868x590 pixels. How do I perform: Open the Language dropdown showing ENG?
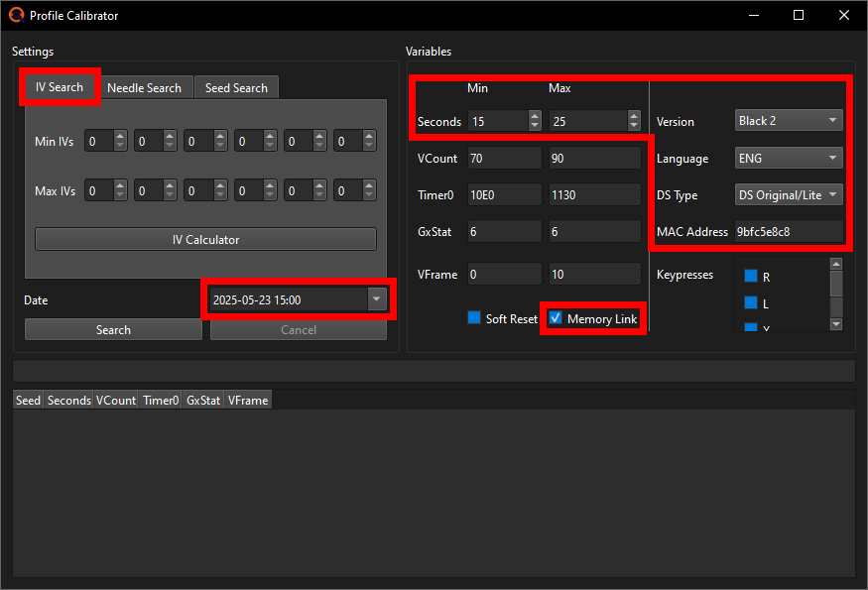click(x=788, y=158)
